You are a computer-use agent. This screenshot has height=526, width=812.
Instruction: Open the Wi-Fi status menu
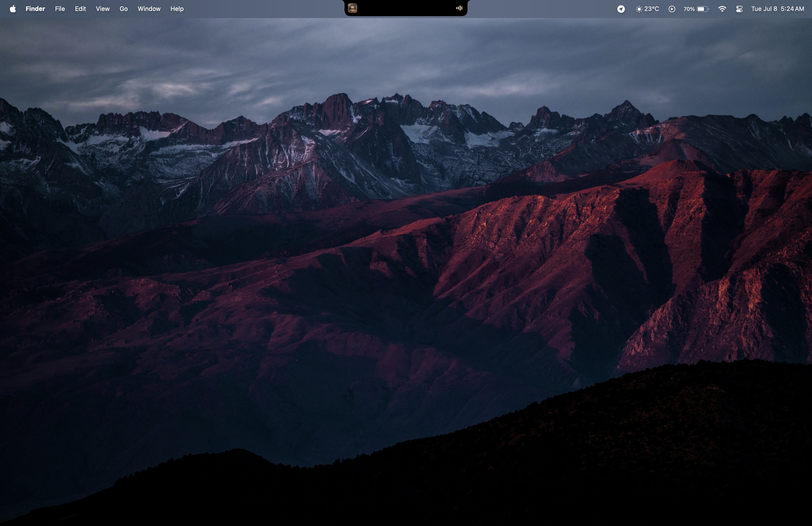coord(722,9)
